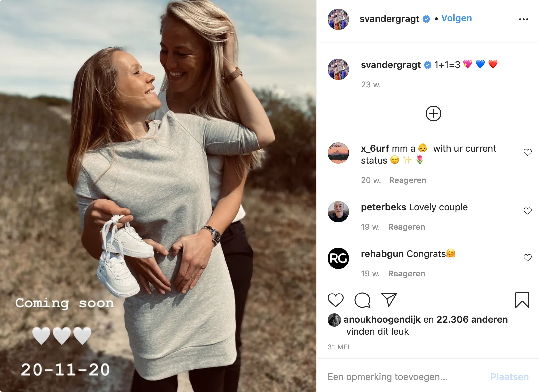This screenshot has width=539, height=392.
Task: Like the post with the heart icon
Action: click(335, 300)
